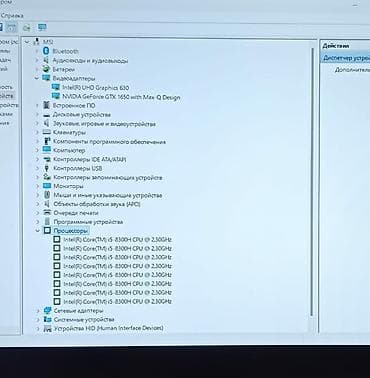Click the Клавиатуры keyboard icon
This screenshot has height=378, width=370.
(47, 132)
